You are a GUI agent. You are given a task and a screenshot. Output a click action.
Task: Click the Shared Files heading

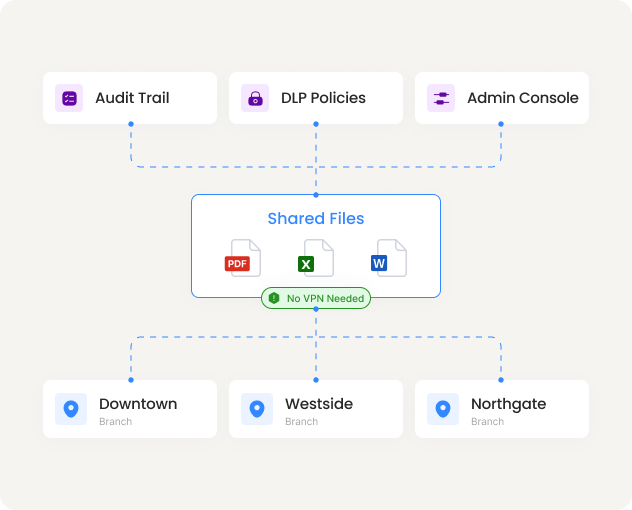(316, 219)
